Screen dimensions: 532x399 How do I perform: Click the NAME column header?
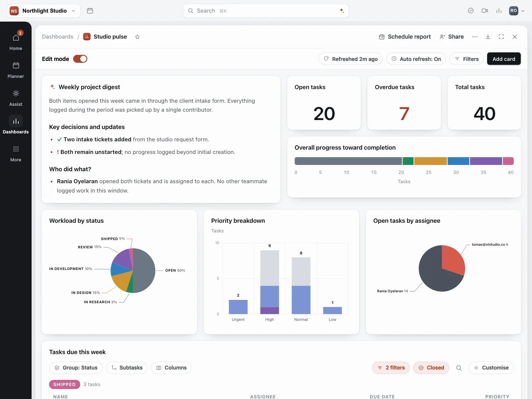[61, 396]
